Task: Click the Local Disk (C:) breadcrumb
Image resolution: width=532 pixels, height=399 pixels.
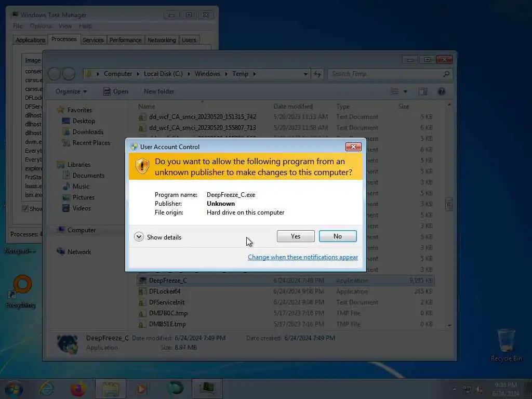Action: click(x=163, y=74)
